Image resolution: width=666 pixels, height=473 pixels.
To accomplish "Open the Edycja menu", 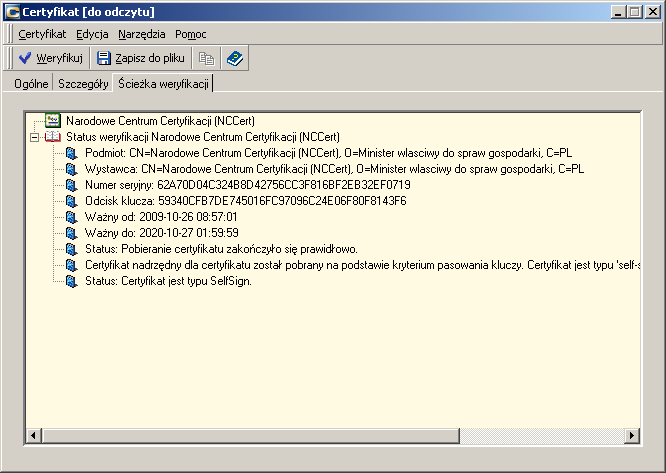I will pyautogui.click(x=92, y=34).
